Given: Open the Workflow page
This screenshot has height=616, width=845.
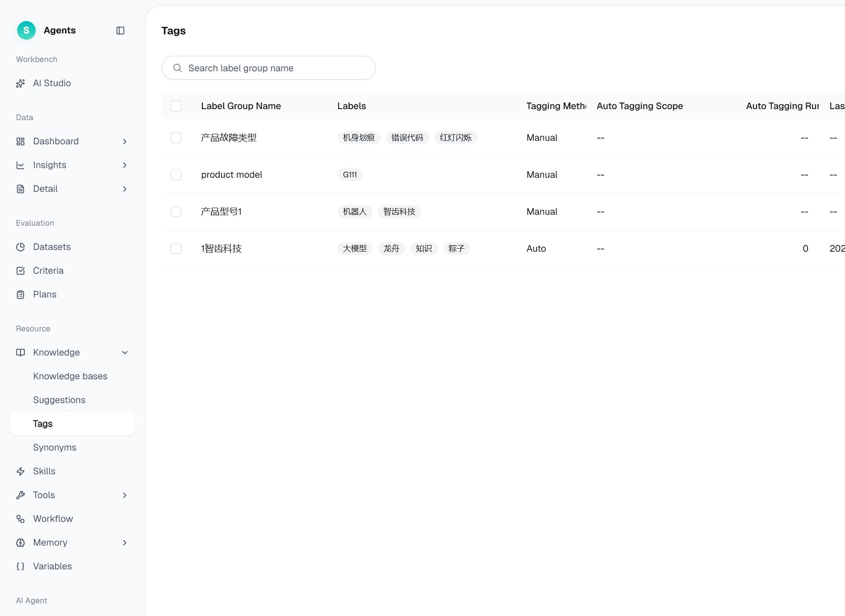Looking at the screenshot, I should (73, 519).
